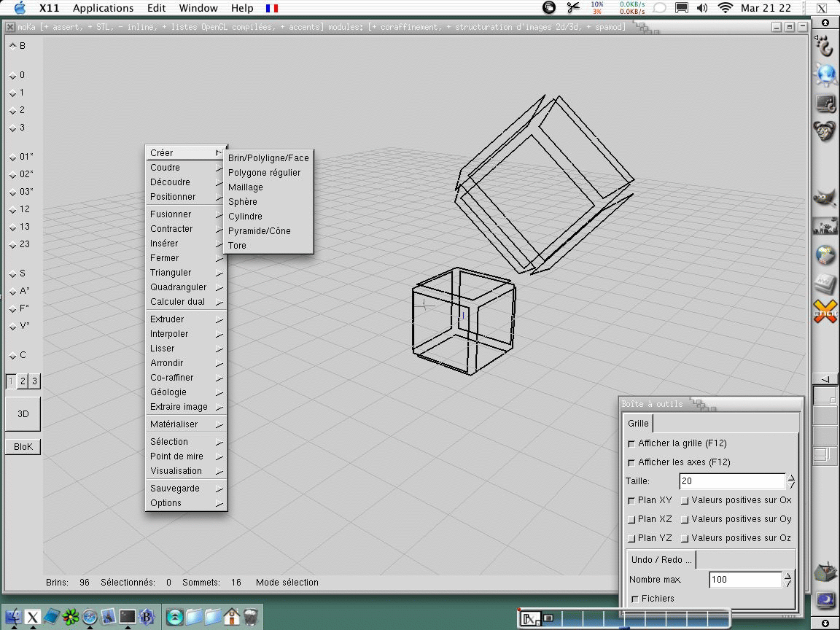
Task: Open Terminal icon in the Dock
Action: click(128, 617)
